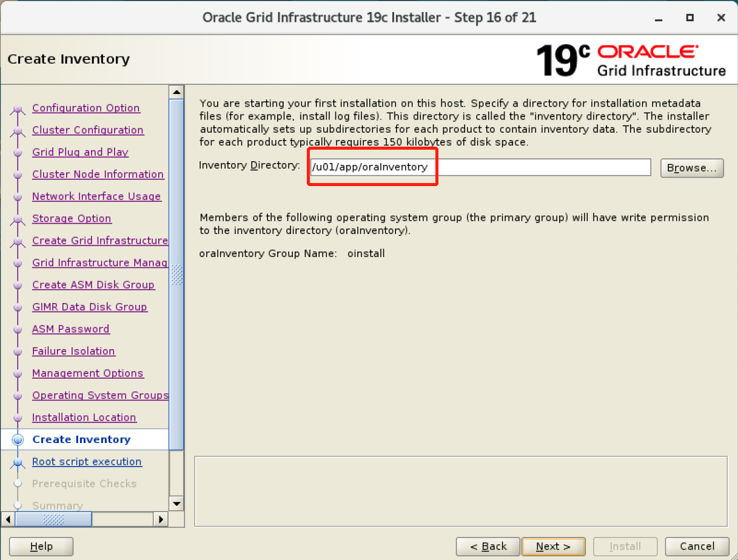The height and width of the screenshot is (560, 738).
Task: Click the steps panel horizontal scrollbar thumb
Action: click(53, 519)
